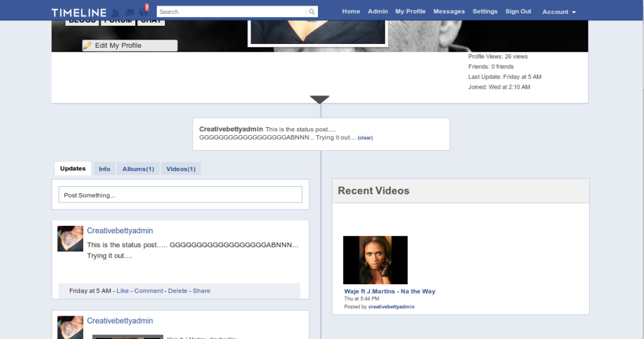Click the 'Profile Views: 26 views' text

(498, 57)
